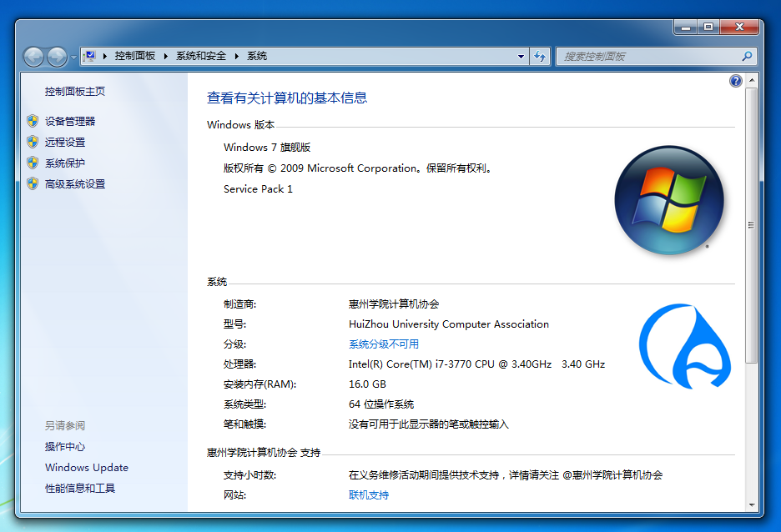Viewport: 781px width, 532px height.
Task: Click the vertical scrollbar thumb
Action: tap(752, 225)
